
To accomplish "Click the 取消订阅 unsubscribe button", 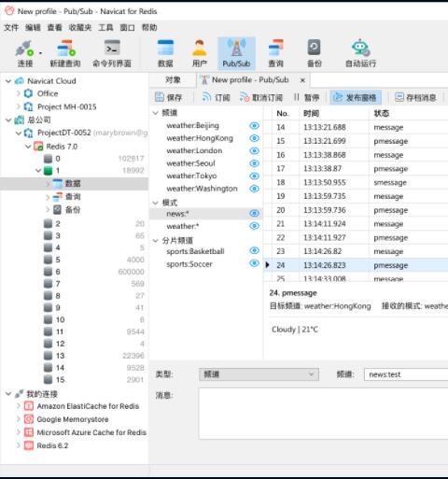I will click(261, 98).
